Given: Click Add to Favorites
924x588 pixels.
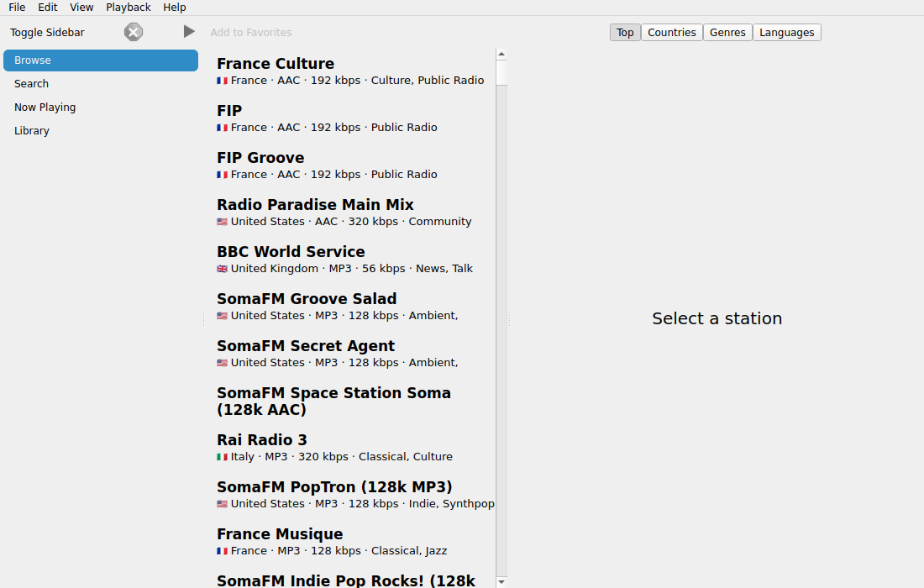Looking at the screenshot, I should tap(251, 33).
